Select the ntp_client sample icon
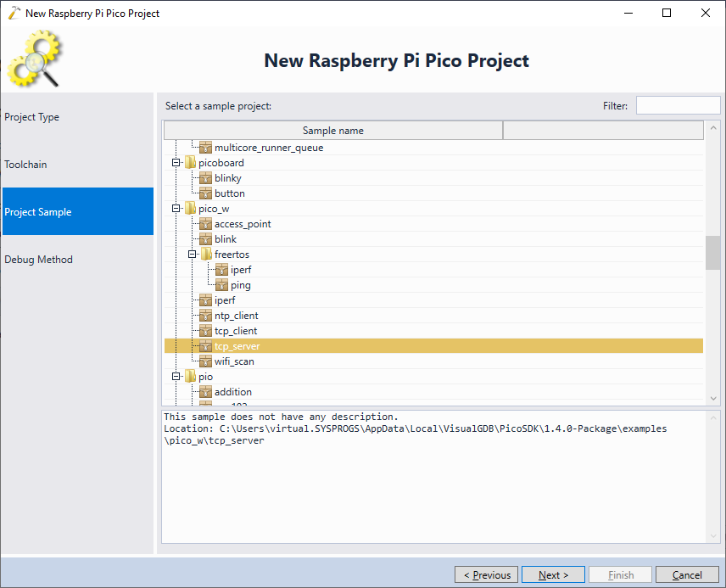 point(205,316)
